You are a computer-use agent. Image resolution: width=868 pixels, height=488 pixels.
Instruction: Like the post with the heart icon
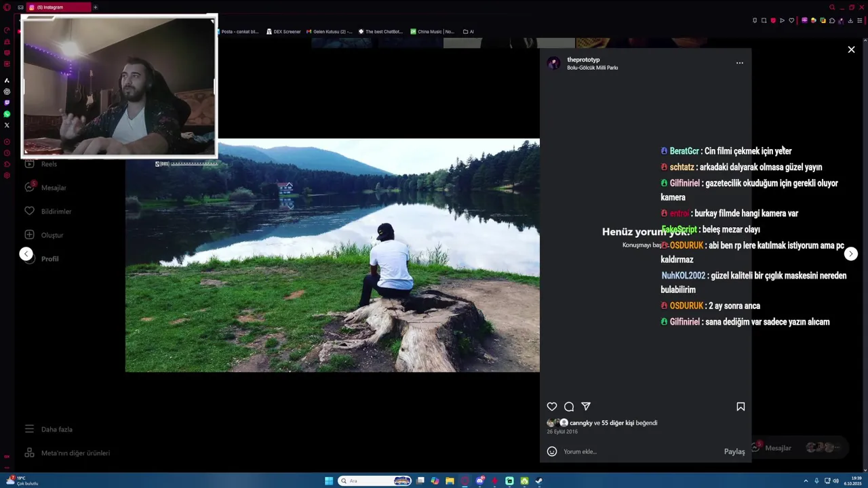pyautogui.click(x=552, y=407)
